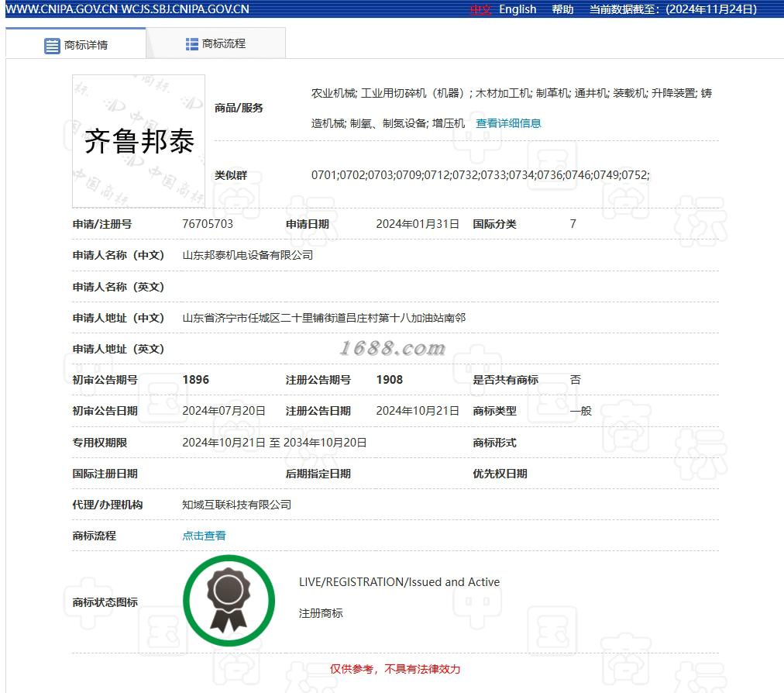Screen dimensions: 784x693
Task: Select international class value 7
Action: coord(573,224)
